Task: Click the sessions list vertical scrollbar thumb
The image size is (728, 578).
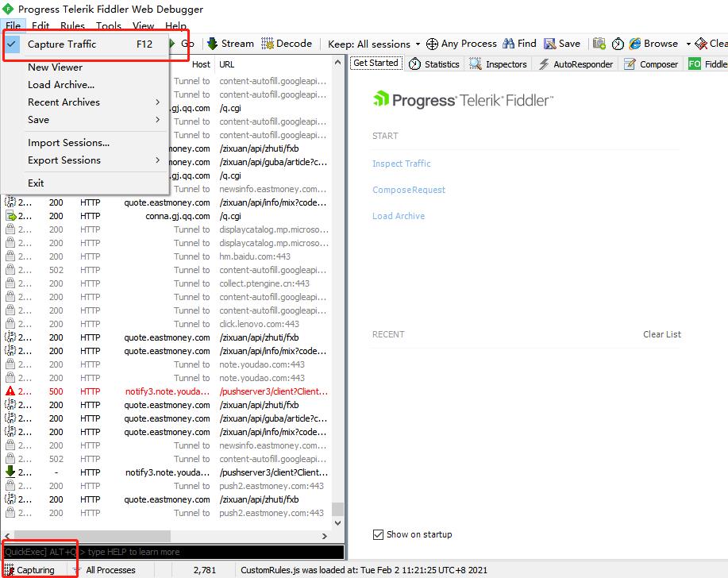Action: 338,509
